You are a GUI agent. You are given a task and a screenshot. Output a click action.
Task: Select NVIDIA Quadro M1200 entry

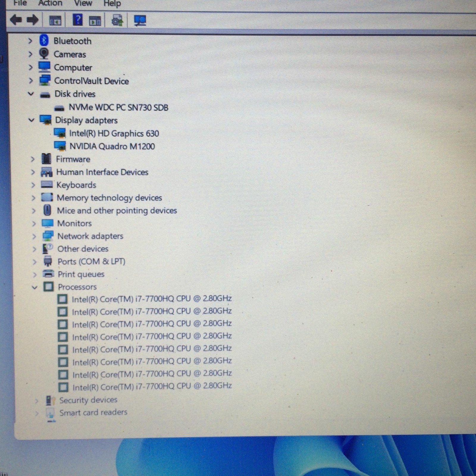(x=112, y=146)
